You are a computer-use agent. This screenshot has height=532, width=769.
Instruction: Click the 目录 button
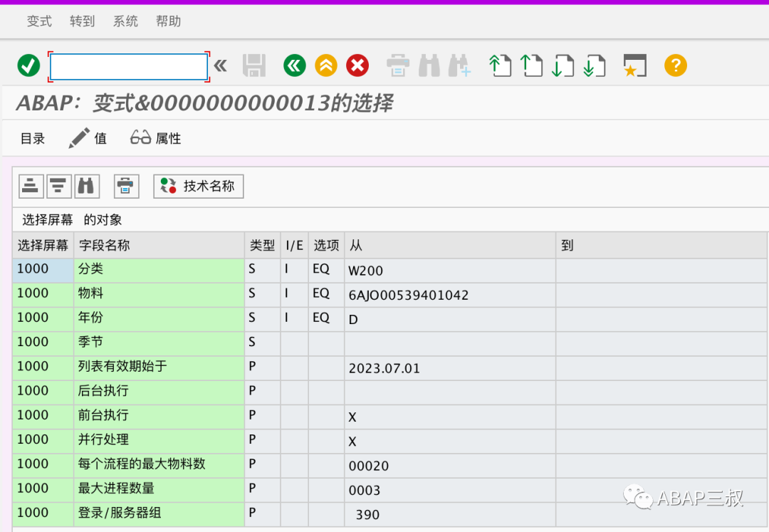(33, 139)
